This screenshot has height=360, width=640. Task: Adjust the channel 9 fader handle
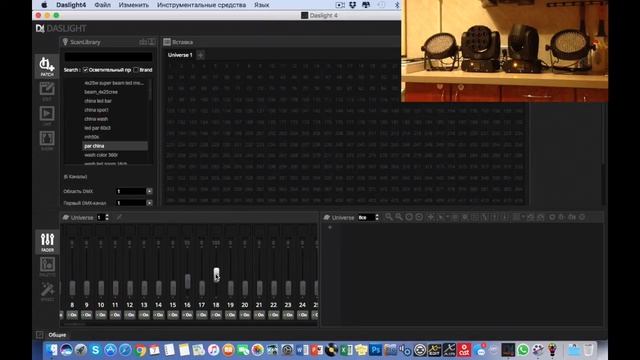(x=87, y=288)
